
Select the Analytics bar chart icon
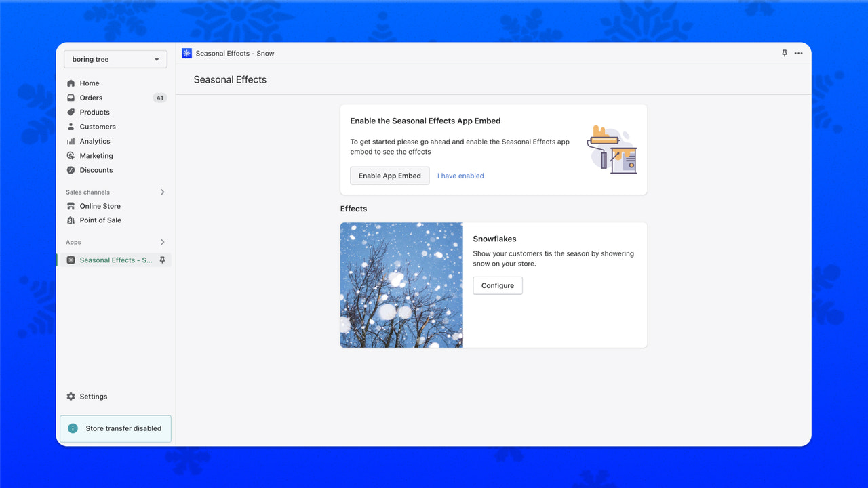coord(71,141)
